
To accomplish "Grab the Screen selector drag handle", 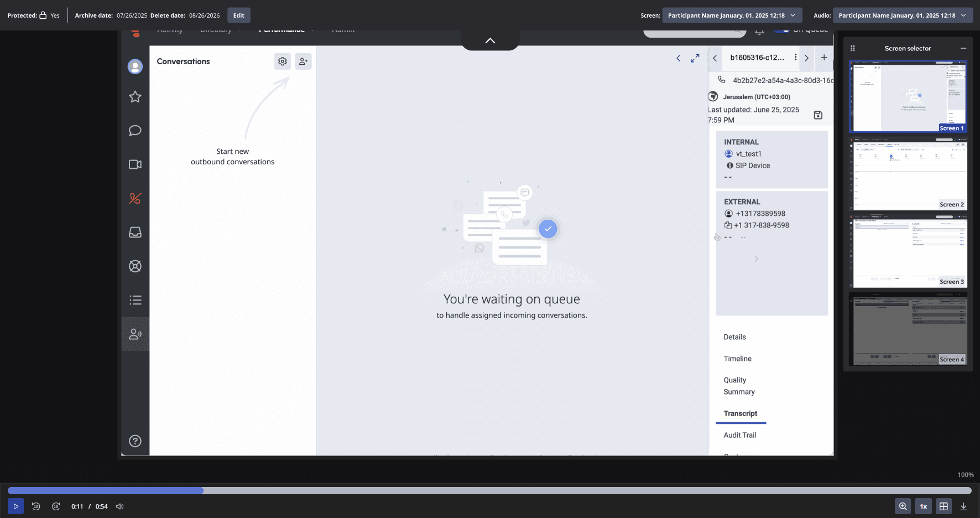I will 853,48.
